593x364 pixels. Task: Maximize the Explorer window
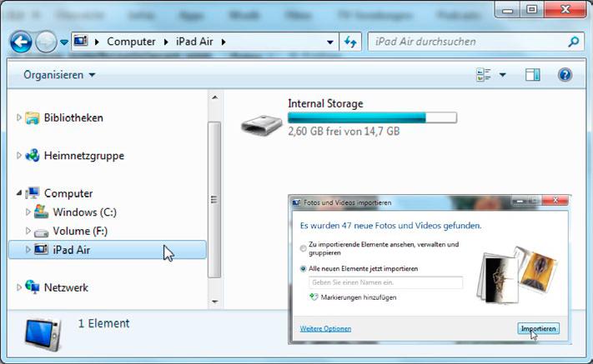[532, 9]
